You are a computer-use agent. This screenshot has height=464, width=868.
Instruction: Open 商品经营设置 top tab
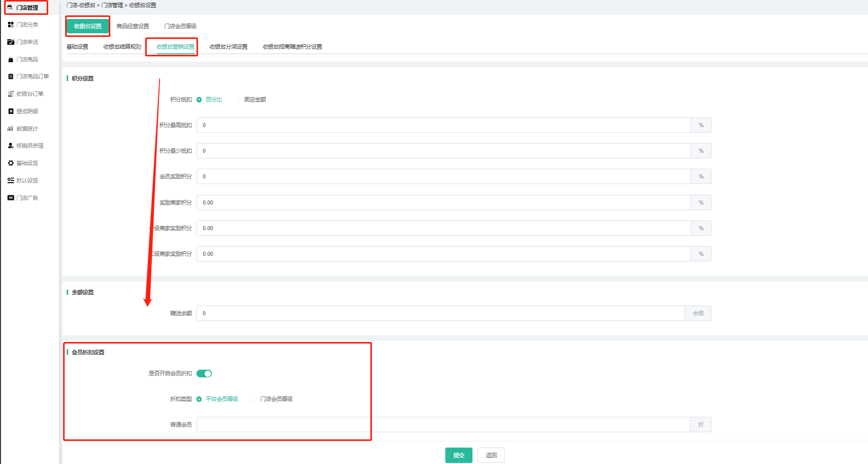coord(133,26)
